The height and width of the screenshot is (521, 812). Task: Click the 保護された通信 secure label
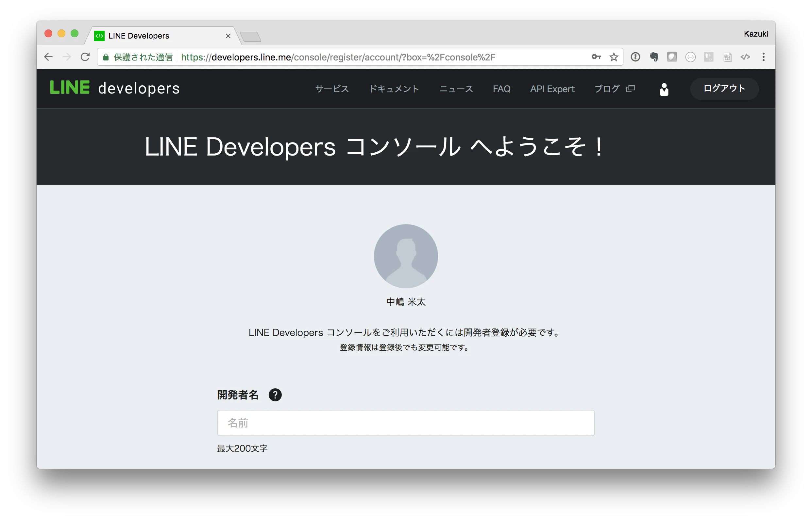pos(143,57)
